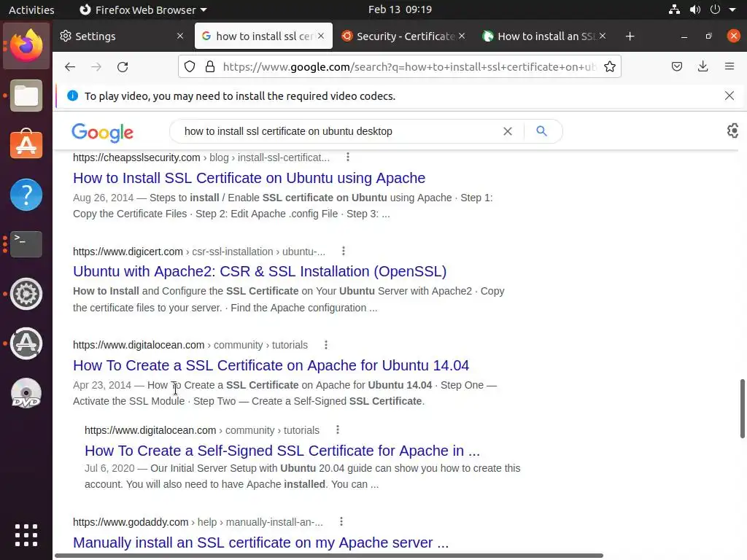The width and height of the screenshot is (747, 560).
Task: Reload the current Google page
Action: point(123,66)
